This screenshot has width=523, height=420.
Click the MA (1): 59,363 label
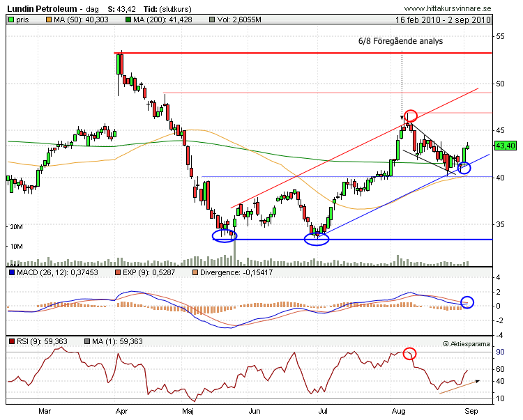click(117, 341)
